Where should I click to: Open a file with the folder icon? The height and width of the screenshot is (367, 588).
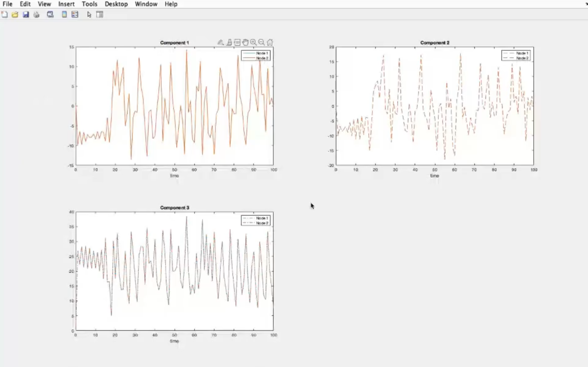point(15,15)
